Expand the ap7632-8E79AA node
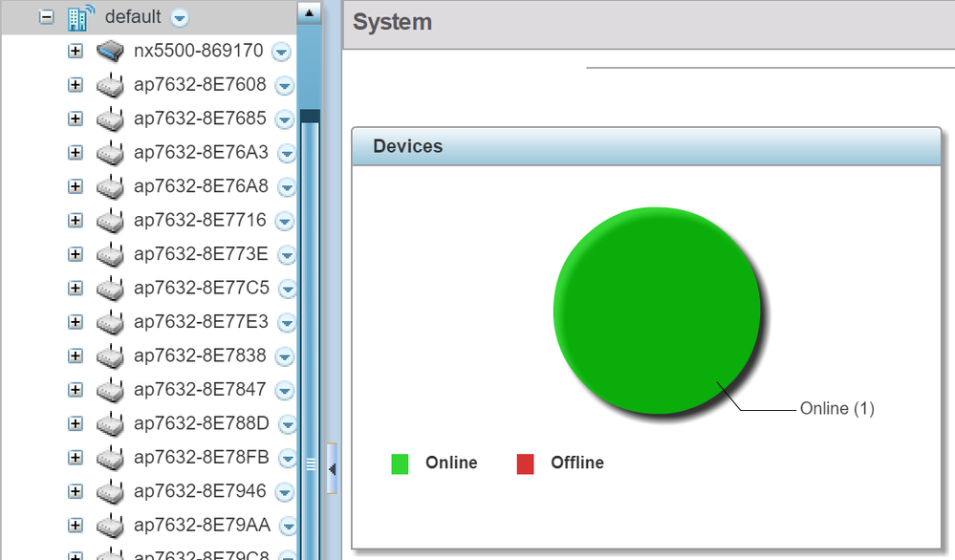Viewport: 955px width, 560px height. (75, 526)
